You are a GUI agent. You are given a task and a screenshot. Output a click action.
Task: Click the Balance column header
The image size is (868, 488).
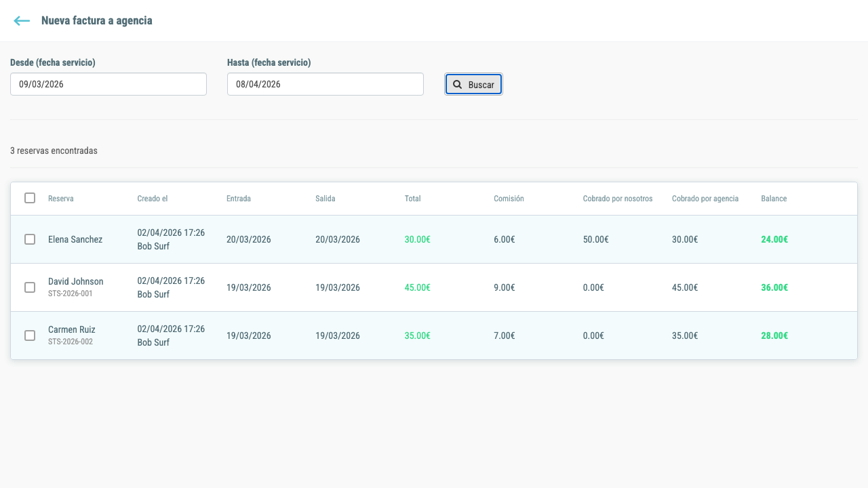774,199
